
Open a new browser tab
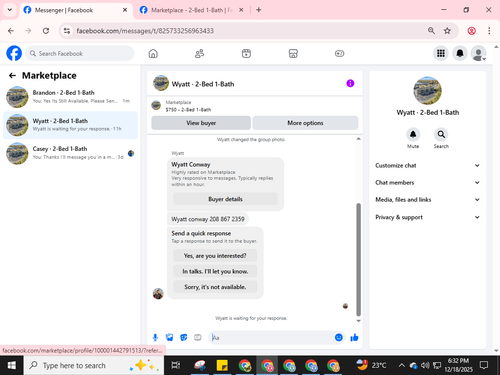259,10
